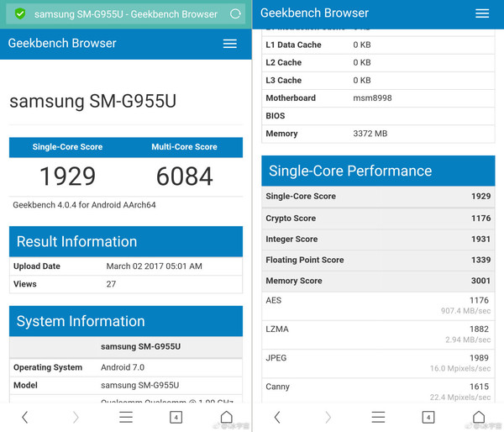This screenshot has height=432, width=504.
Task: Tap the Motherboard value msm8998
Action: pyautogui.click(x=372, y=97)
